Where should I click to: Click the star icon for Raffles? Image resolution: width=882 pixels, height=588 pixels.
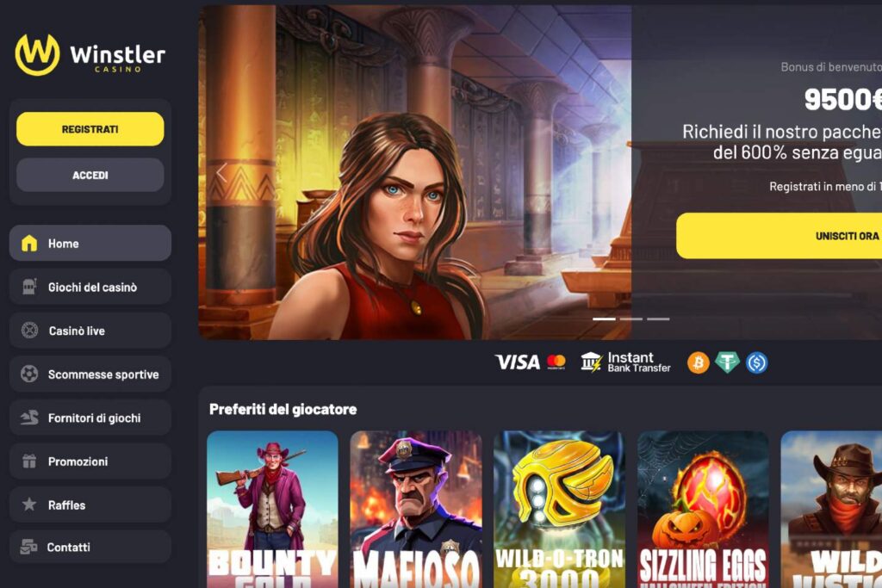29,504
